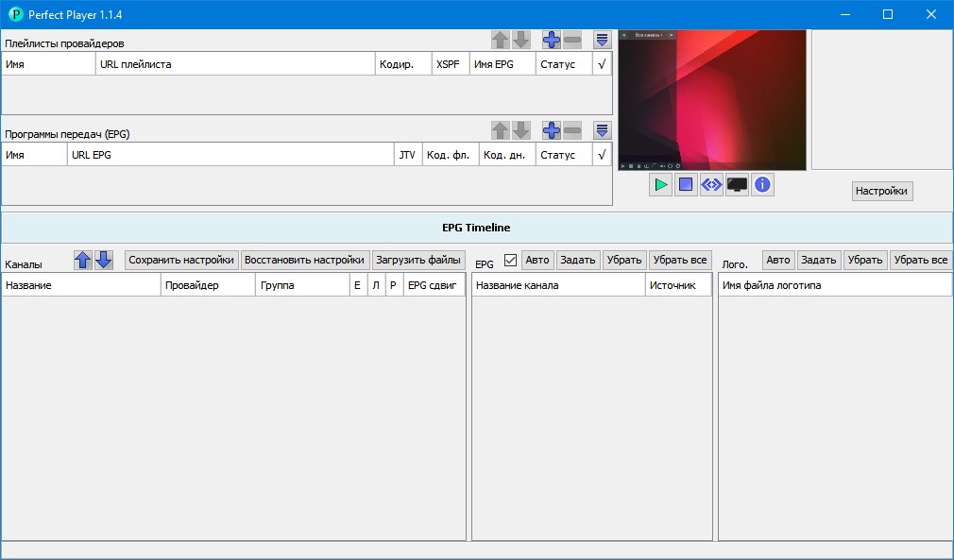This screenshot has height=560, width=954.
Task: Move channel up with blue up arrow
Action: pyautogui.click(x=83, y=260)
